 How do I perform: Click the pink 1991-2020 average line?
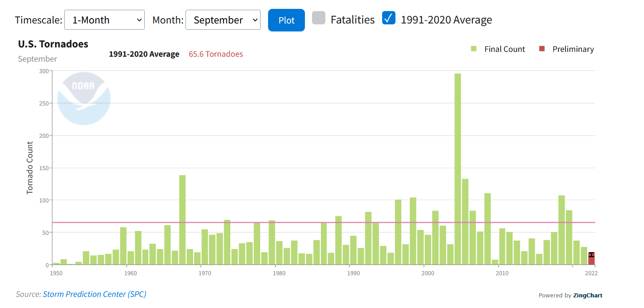pos(311,222)
